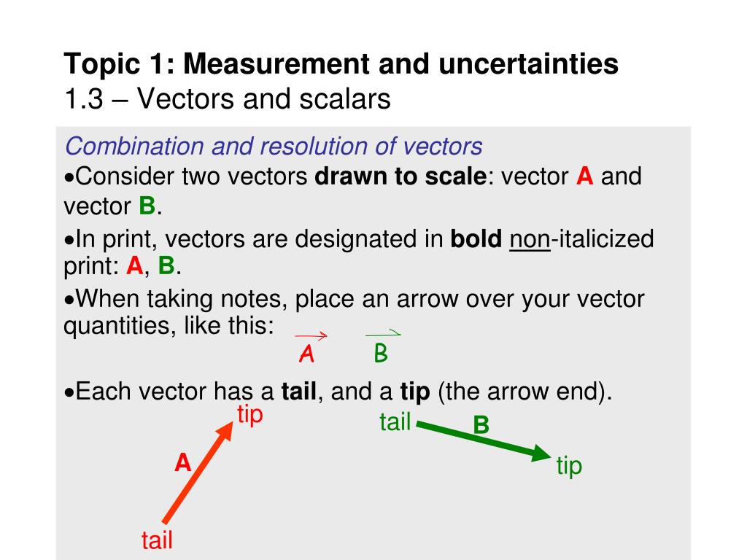Screen dimensions: 747x560
Task: Click the bold word 'bold'
Action: click(476, 238)
